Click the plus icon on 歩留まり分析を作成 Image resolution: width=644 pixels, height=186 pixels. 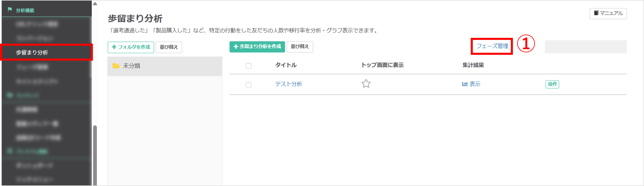236,47
